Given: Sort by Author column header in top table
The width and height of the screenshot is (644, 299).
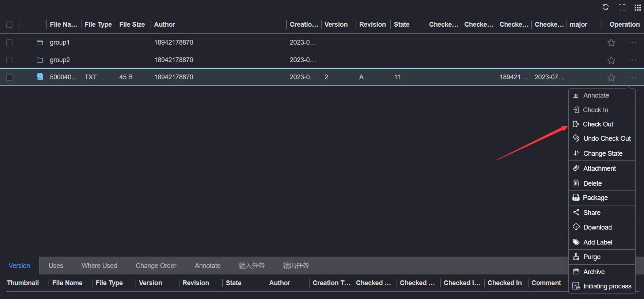Looking at the screenshot, I should click(x=164, y=24).
